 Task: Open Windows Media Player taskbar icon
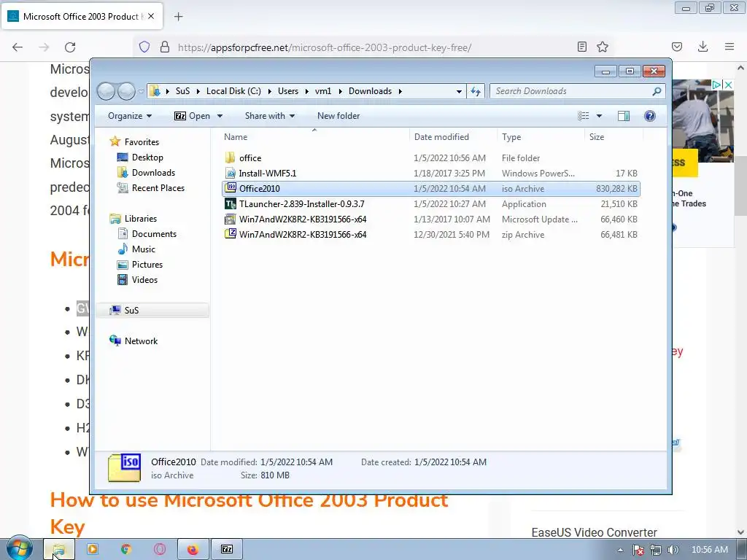tap(93, 549)
